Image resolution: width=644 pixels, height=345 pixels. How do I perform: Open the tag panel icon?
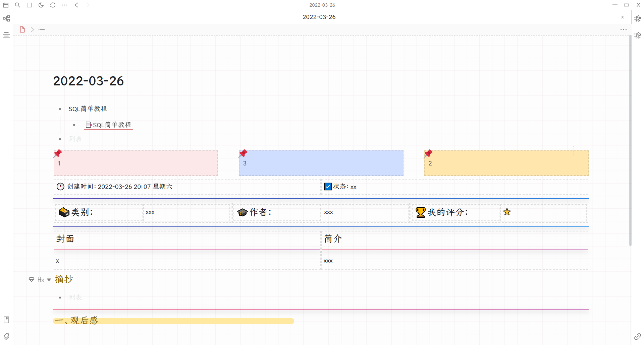coord(6,336)
